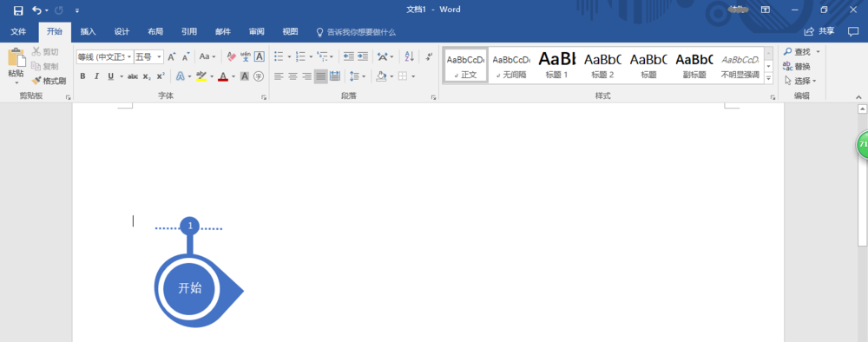
Task: Apply the 无间隔 style
Action: coord(511,65)
